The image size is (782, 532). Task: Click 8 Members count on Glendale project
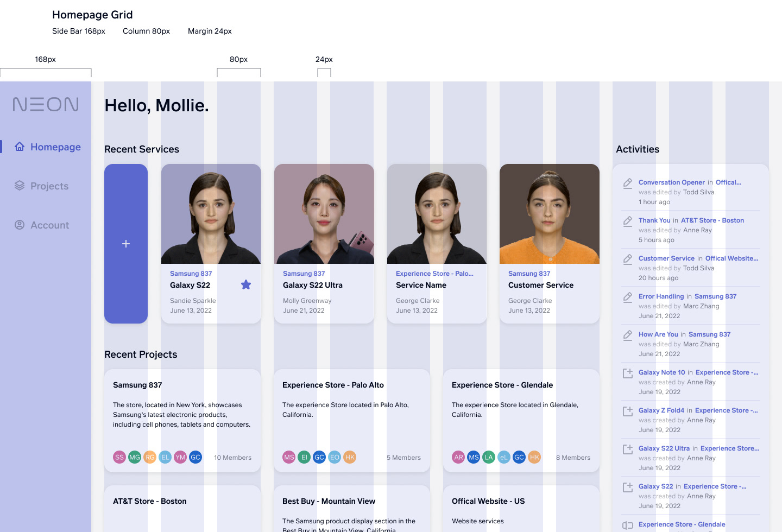click(573, 458)
